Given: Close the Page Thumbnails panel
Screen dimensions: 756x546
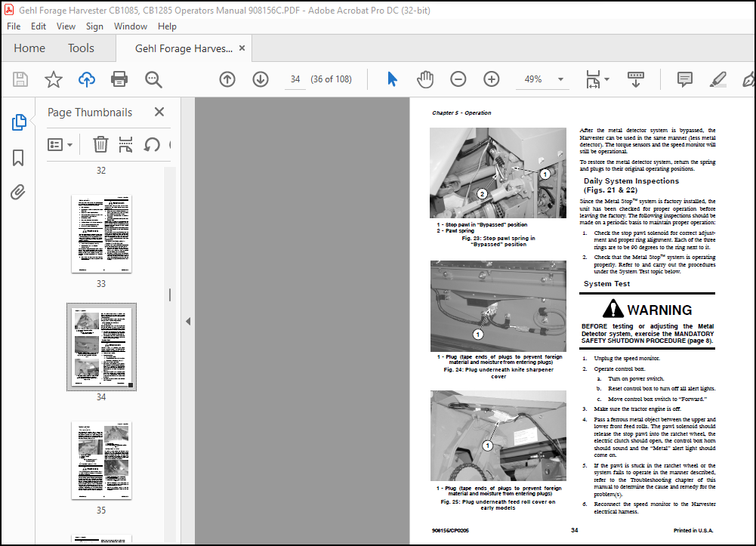Looking at the screenshot, I should [159, 112].
